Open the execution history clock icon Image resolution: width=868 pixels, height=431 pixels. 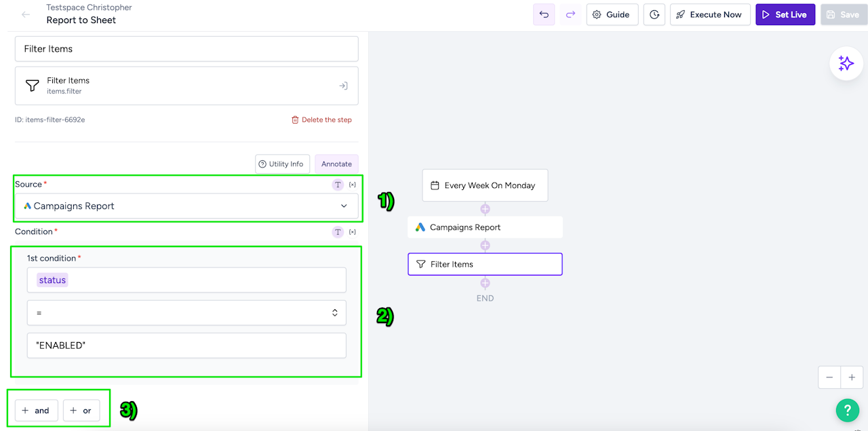pos(654,14)
